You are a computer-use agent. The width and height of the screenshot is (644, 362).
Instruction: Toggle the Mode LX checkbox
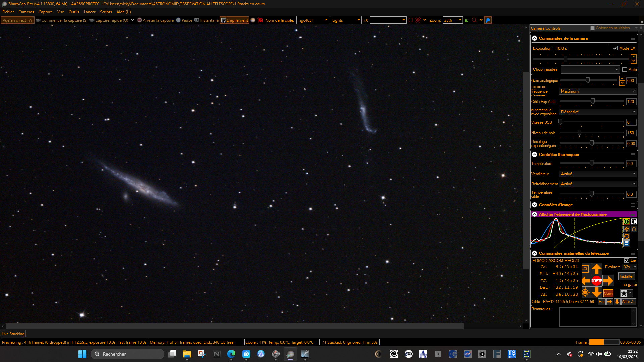[x=615, y=48]
